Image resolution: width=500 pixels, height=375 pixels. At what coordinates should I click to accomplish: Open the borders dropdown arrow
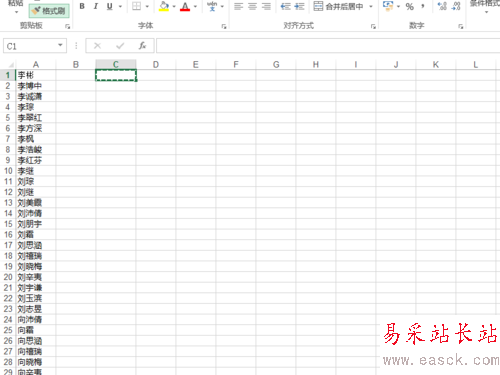point(147,6)
